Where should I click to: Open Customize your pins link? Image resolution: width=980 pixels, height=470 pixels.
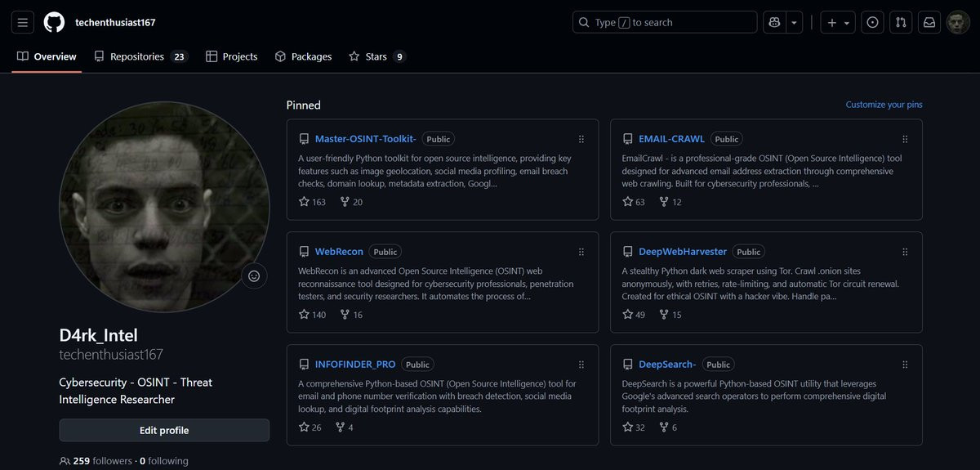884,105
